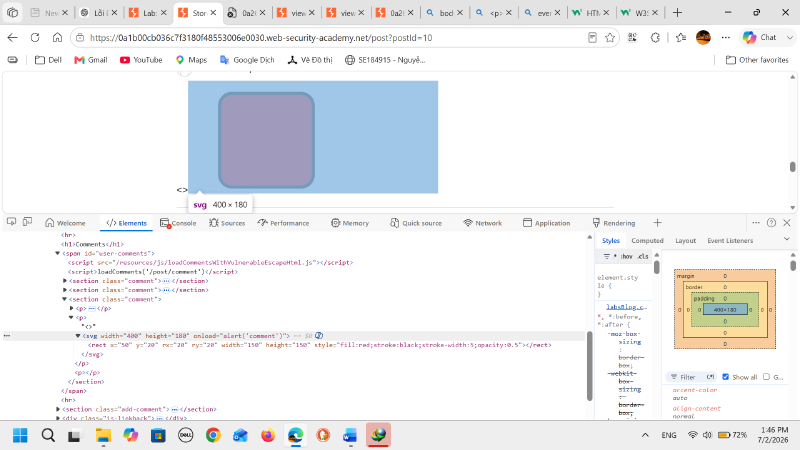Image resolution: width=800 pixels, height=450 pixels.
Task: Open the Welcome tab in DevTools
Action: 65,223
